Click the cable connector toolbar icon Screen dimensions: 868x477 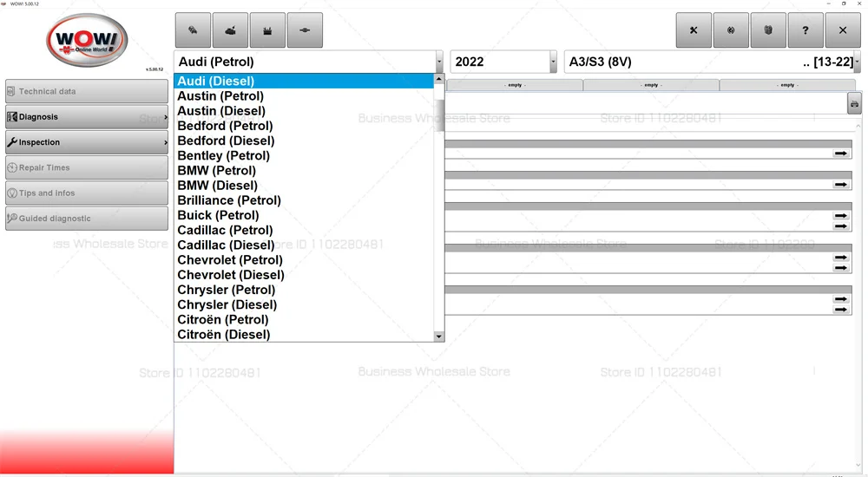[305, 30]
